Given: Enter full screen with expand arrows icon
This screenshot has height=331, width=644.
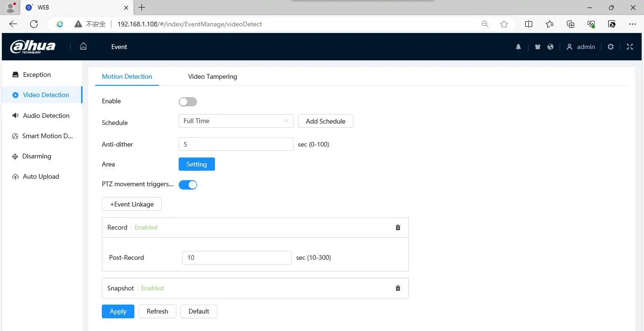Looking at the screenshot, I should 630,47.
